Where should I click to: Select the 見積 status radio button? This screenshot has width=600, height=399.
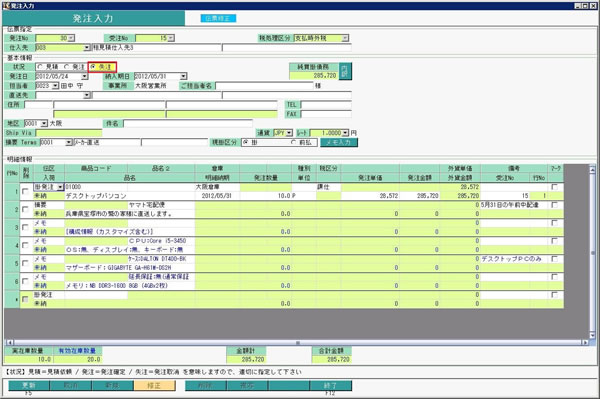pyautogui.click(x=40, y=67)
